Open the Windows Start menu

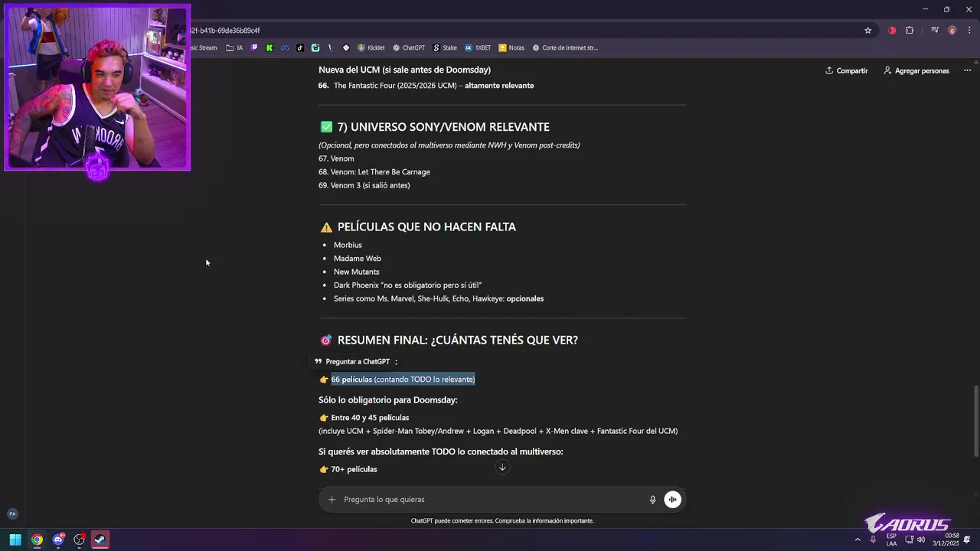click(15, 540)
